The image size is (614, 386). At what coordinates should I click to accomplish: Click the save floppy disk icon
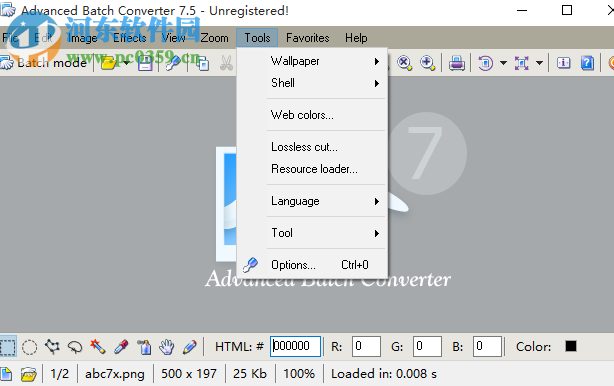click(x=145, y=63)
